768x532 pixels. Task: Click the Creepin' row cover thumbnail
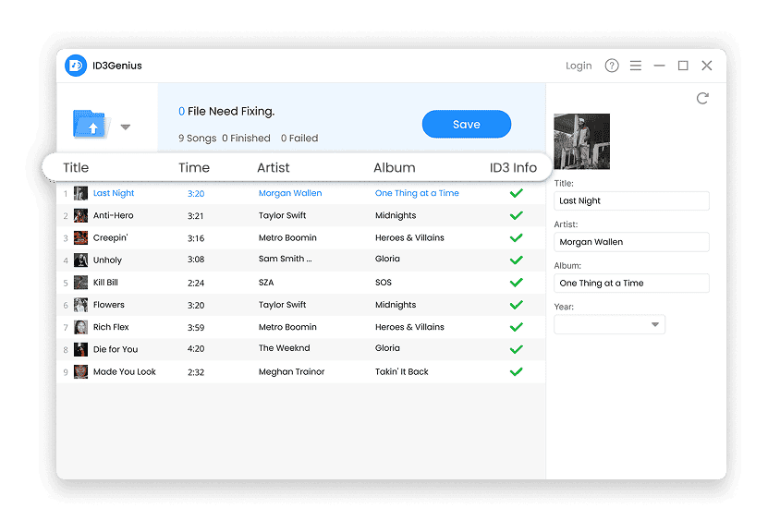[x=80, y=238]
